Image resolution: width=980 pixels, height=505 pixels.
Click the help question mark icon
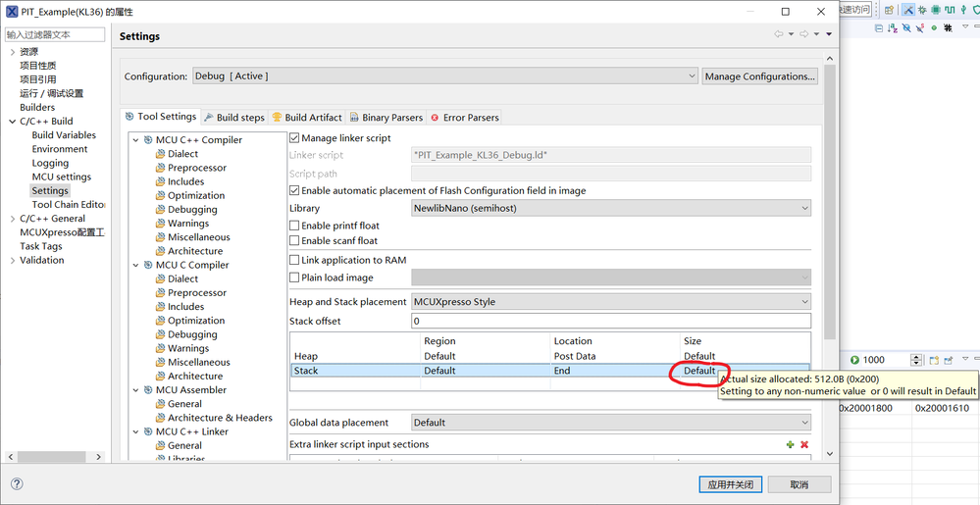click(17, 484)
